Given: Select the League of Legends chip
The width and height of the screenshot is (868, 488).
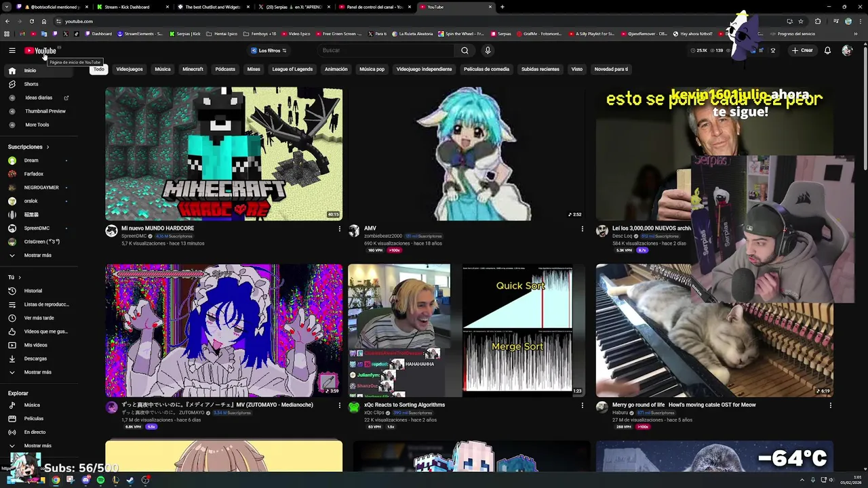Looking at the screenshot, I should (292, 69).
